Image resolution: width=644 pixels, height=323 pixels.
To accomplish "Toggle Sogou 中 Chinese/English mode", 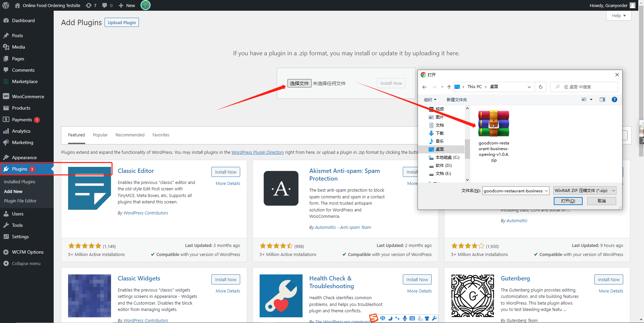I will coord(383,318).
